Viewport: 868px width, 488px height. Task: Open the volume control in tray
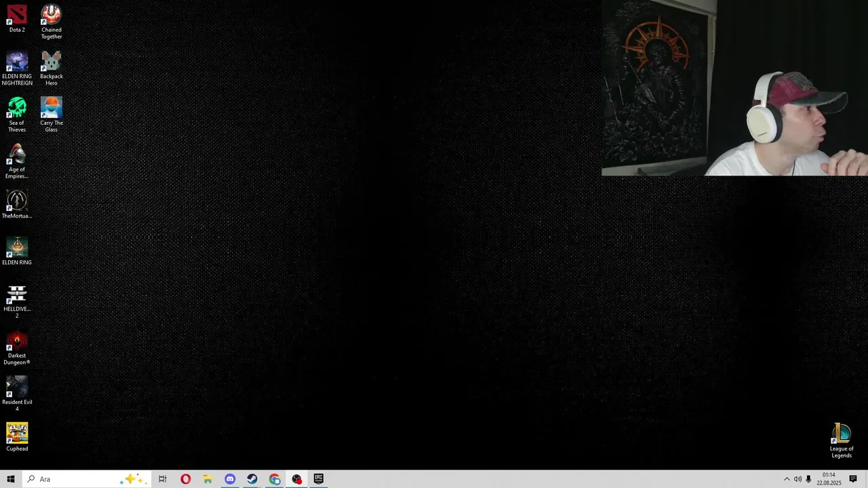pos(797,479)
